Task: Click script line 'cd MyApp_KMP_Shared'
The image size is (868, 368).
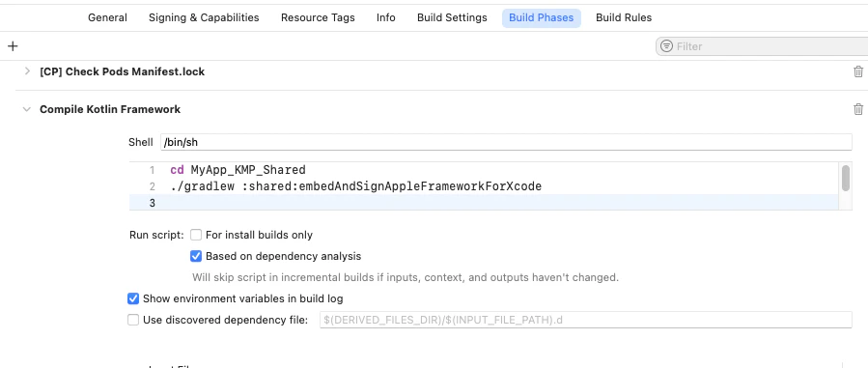Action: 238,170
